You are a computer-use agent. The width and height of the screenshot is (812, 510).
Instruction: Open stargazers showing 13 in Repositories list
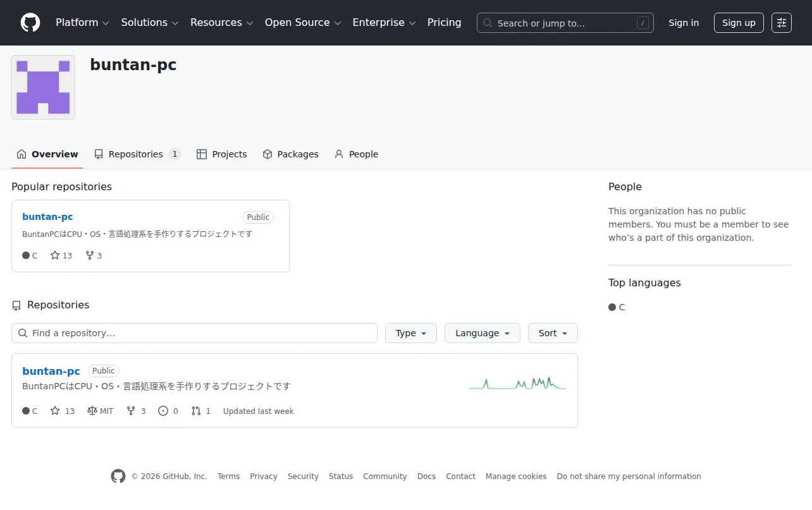(63, 411)
